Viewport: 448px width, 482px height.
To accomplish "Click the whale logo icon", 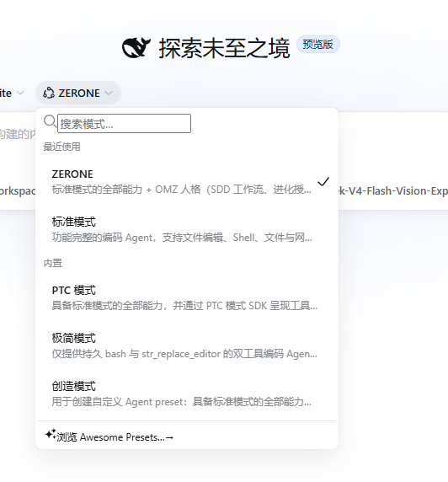I will click(136, 47).
